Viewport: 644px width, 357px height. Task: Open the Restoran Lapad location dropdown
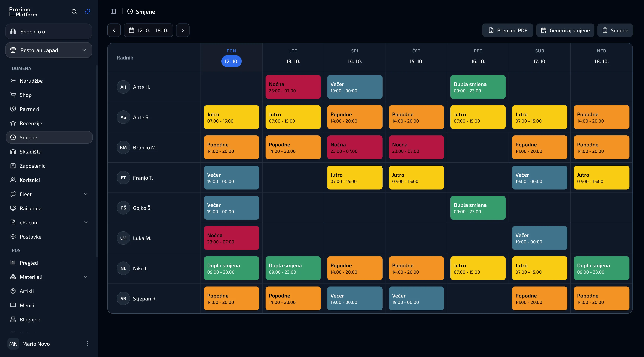point(48,50)
